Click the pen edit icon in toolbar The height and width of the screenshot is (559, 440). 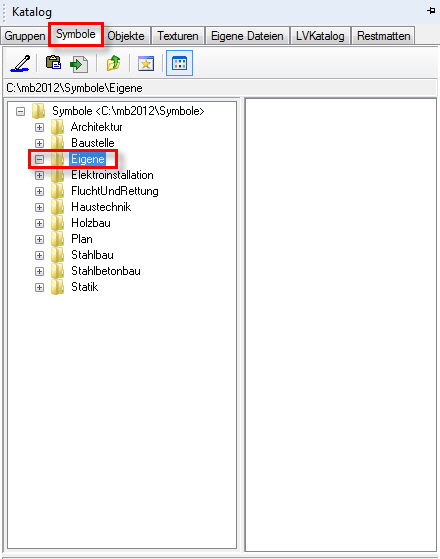[20, 63]
